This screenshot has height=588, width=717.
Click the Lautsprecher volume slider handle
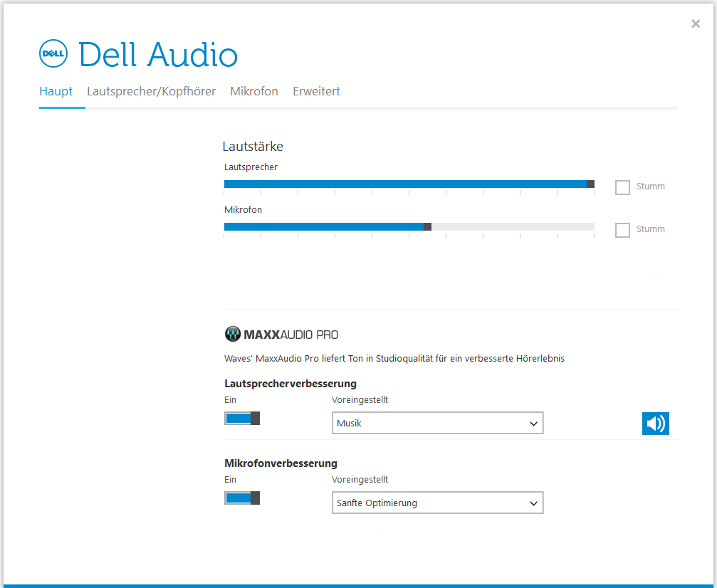[x=590, y=184]
